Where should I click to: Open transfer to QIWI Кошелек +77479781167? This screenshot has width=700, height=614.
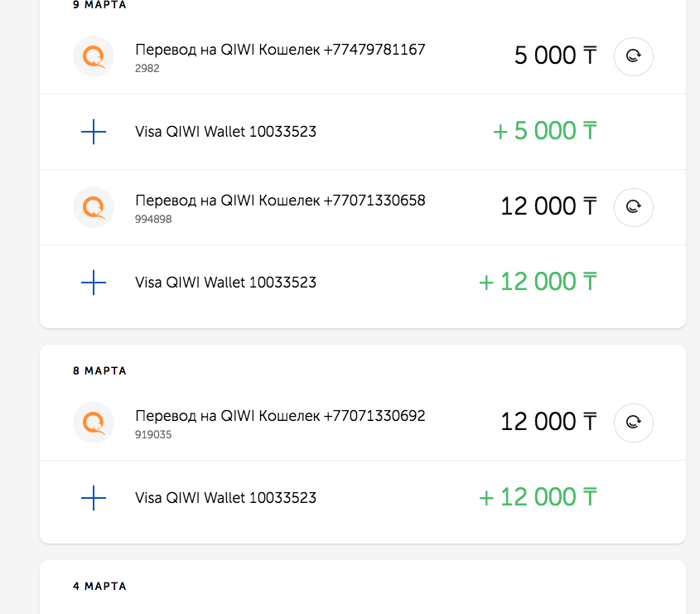(363, 56)
